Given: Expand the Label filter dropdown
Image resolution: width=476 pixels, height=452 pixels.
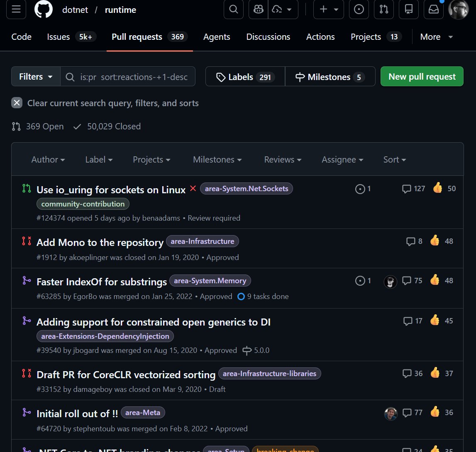Looking at the screenshot, I should point(99,160).
